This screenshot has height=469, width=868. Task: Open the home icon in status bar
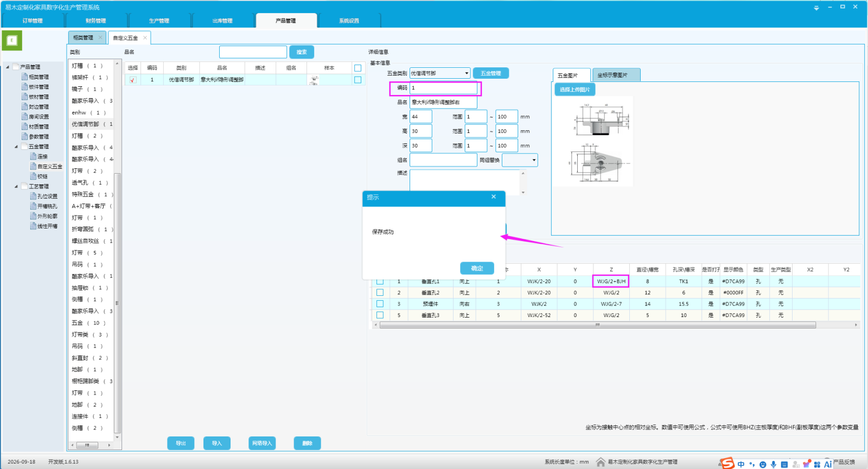601,462
